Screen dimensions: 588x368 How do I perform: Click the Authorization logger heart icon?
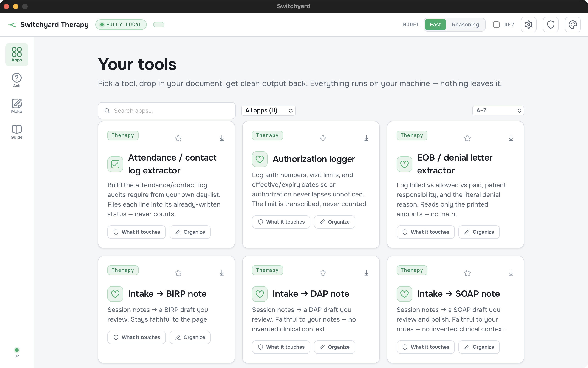click(x=260, y=159)
